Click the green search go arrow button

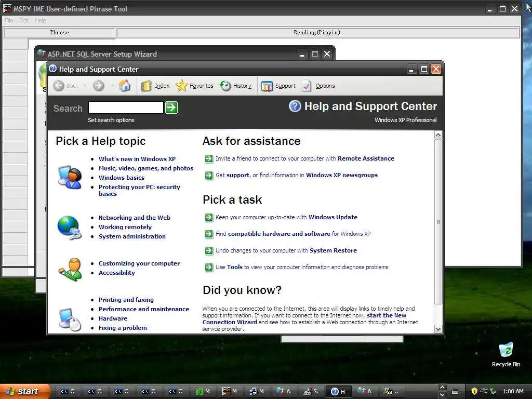coord(171,108)
